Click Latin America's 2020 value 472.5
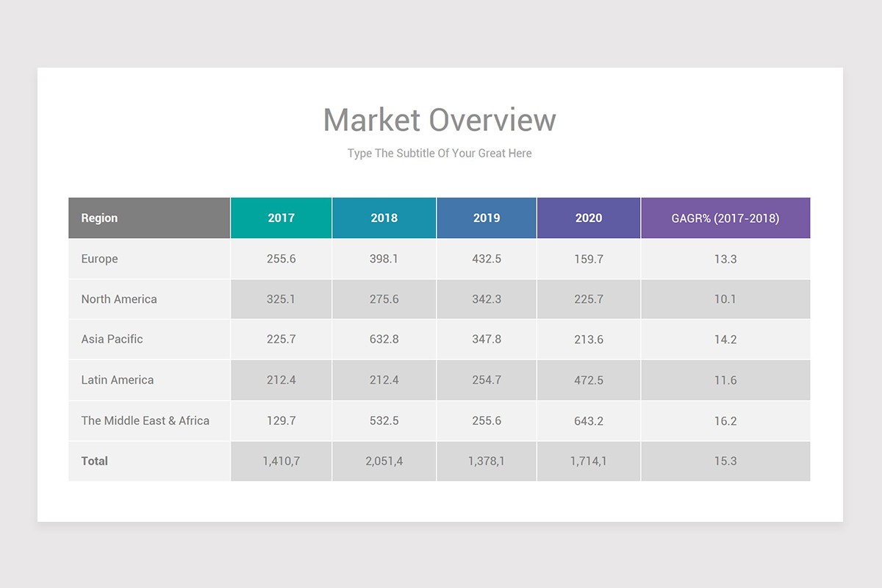 (589, 380)
